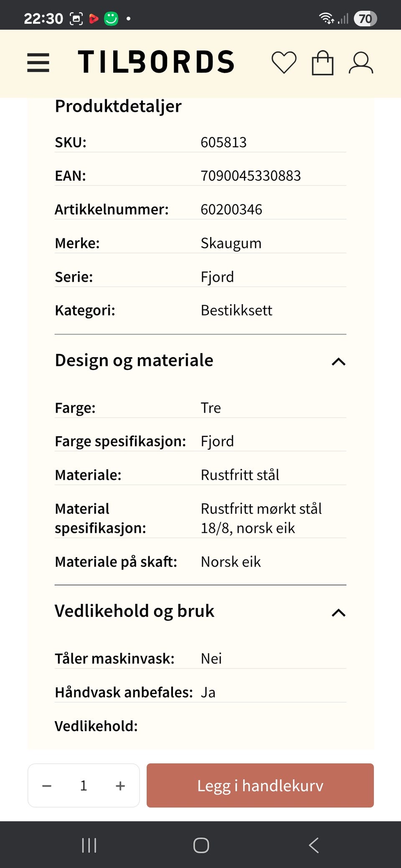401x868 pixels.
Task: Increase quantity with the plus button
Action: click(x=120, y=785)
